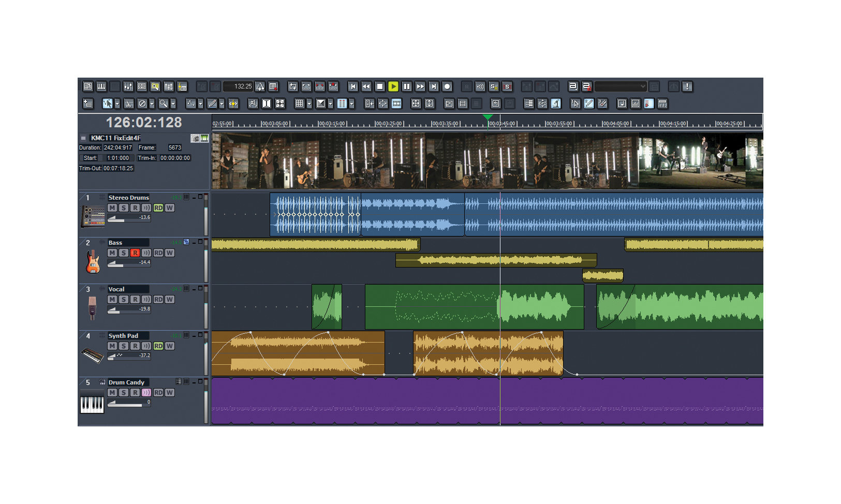Click the locked 'a' text icon
This screenshot has width=841, height=504.
click(x=586, y=86)
